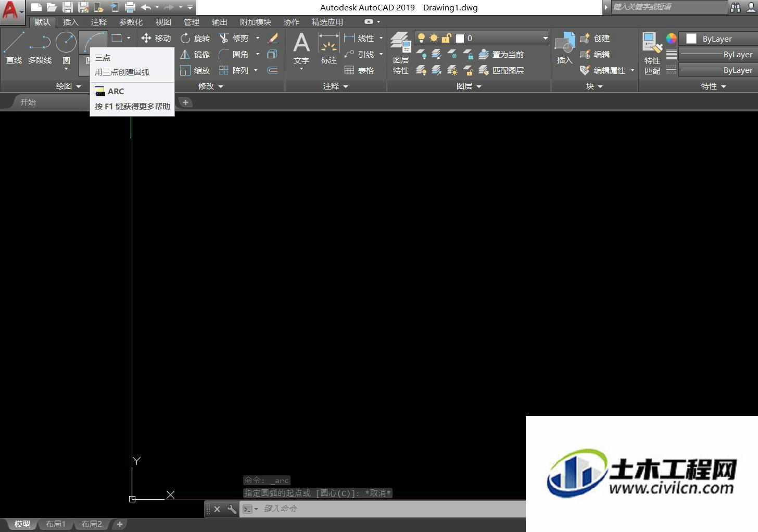Click the Offset tool icon
Viewport: 758px width, 532px height.
tap(272, 70)
